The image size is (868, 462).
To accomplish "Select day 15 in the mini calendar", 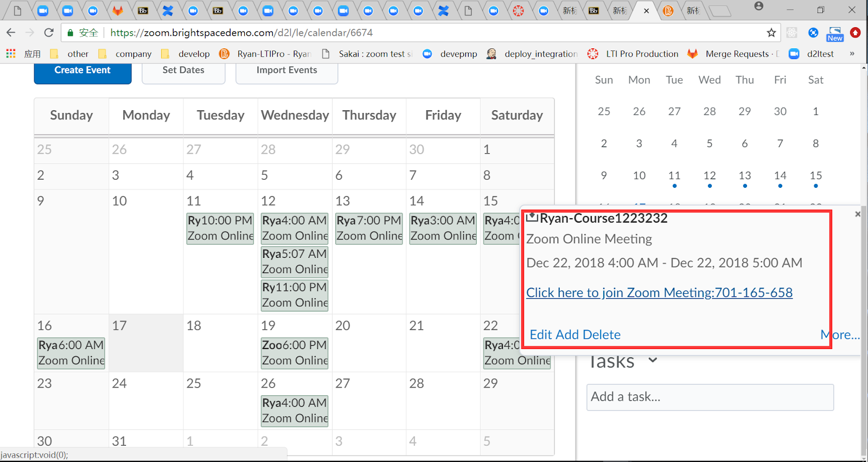I will click(x=816, y=175).
